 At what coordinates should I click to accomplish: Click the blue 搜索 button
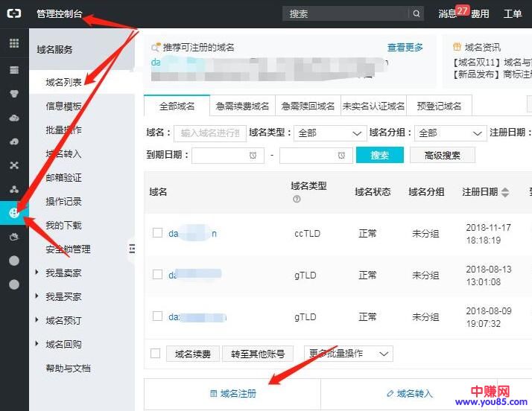[x=379, y=156]
